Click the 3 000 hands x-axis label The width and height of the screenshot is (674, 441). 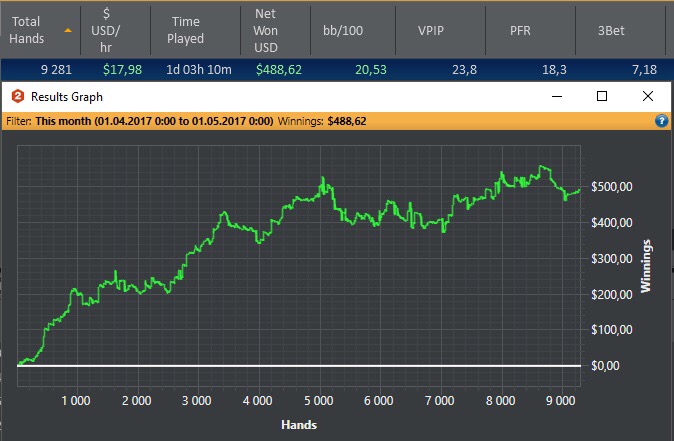point(196,401)
